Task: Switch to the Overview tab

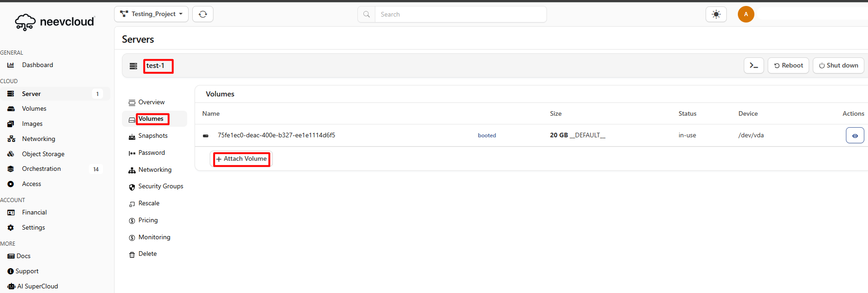Action: click(x=151, y=102)
